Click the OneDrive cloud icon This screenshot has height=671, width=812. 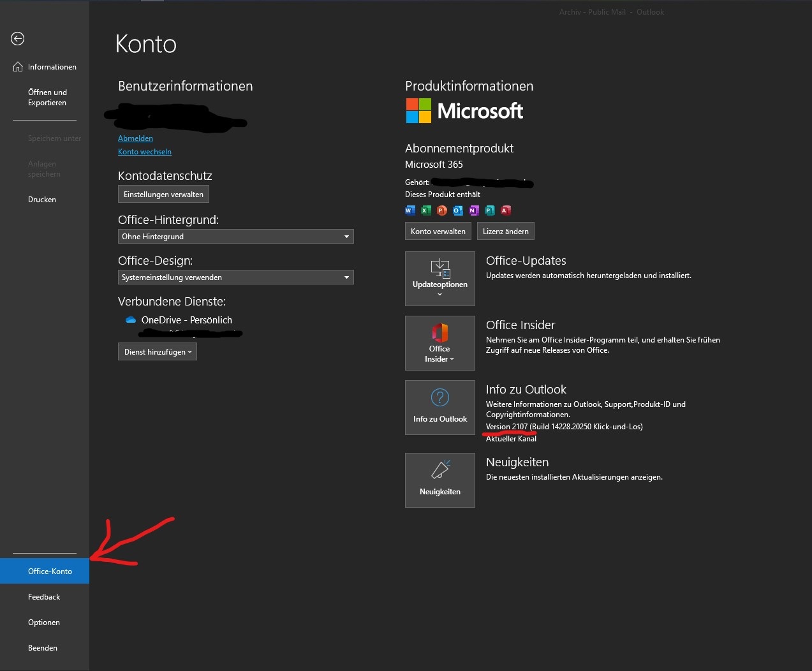(130, 320)
